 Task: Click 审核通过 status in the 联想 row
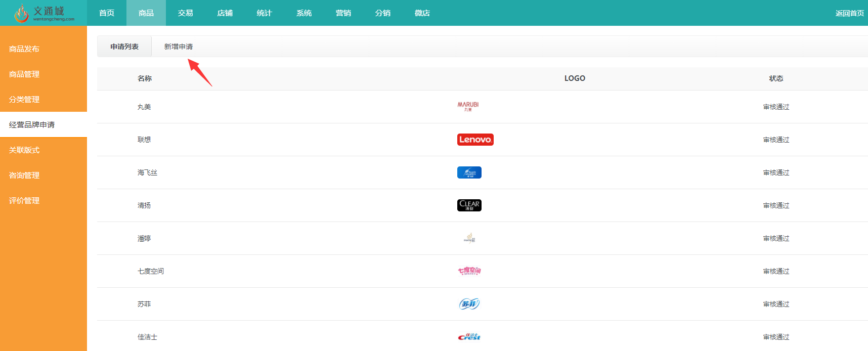tap(776, 140)
